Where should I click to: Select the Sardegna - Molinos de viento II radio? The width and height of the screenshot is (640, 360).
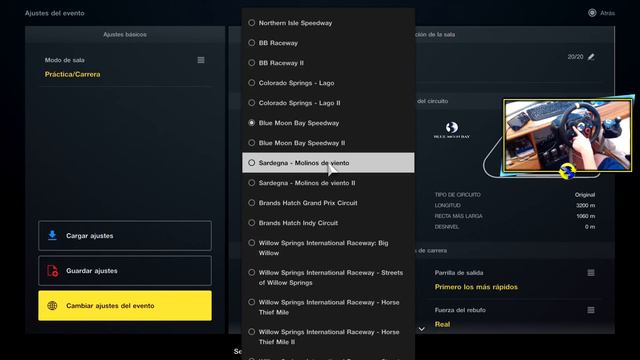pos(252,183)
